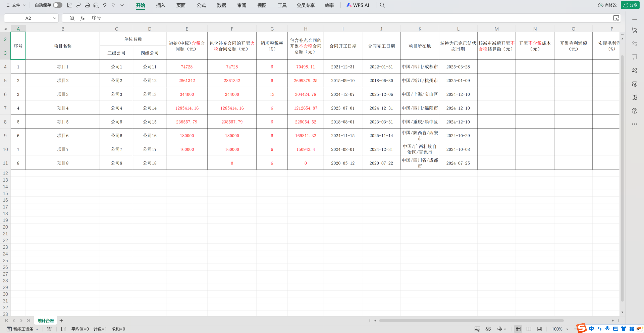Toggle the 自动保存 autosave switch

click(x=57, y=5)
